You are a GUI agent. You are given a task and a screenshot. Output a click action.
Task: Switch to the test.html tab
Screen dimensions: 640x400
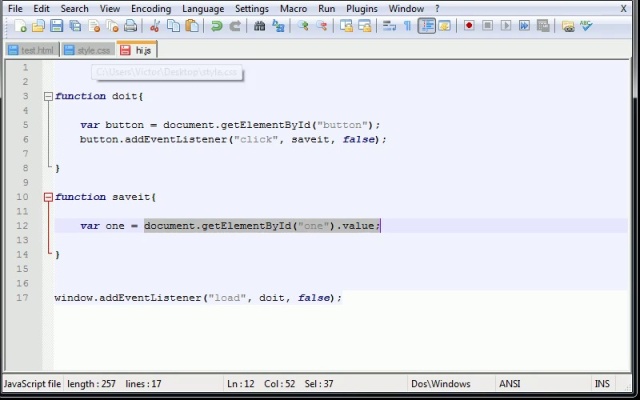(x=32, y=50)
